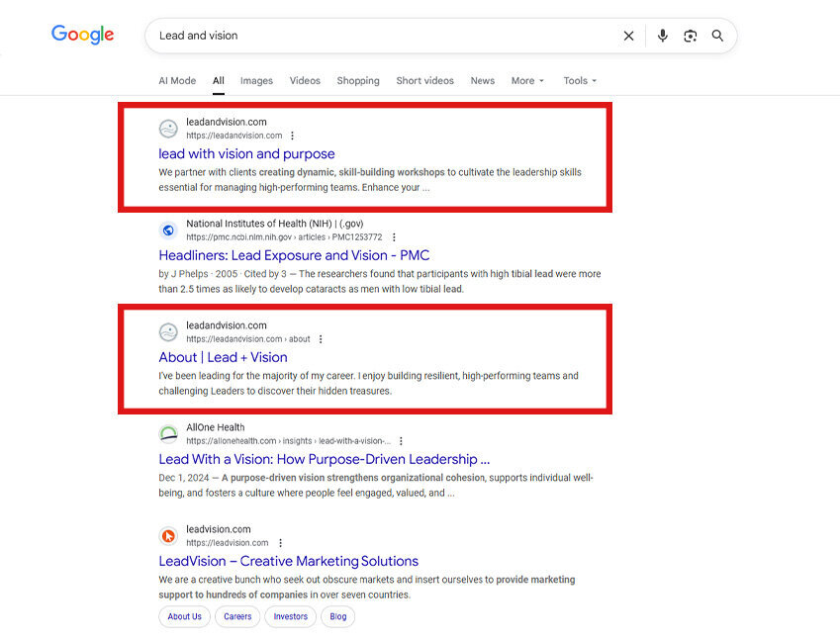Click the Google logo
This screenshot has height=643, width=840.
83,35
